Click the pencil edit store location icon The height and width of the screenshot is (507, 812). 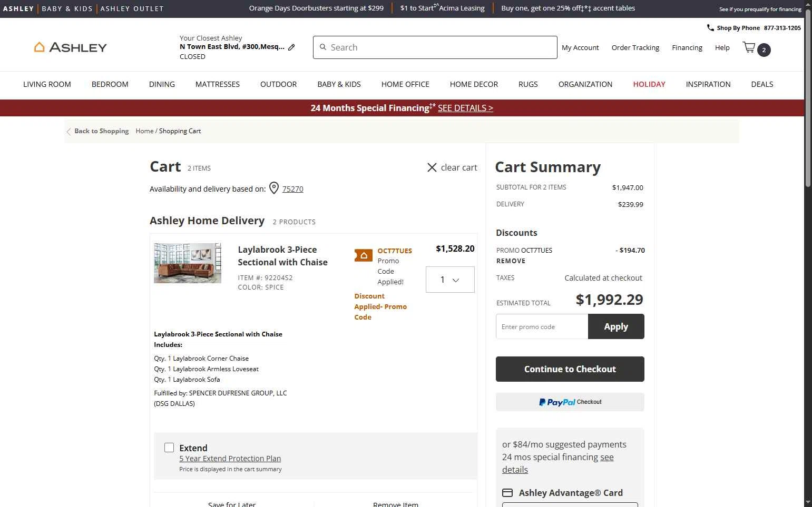[291, 47]
